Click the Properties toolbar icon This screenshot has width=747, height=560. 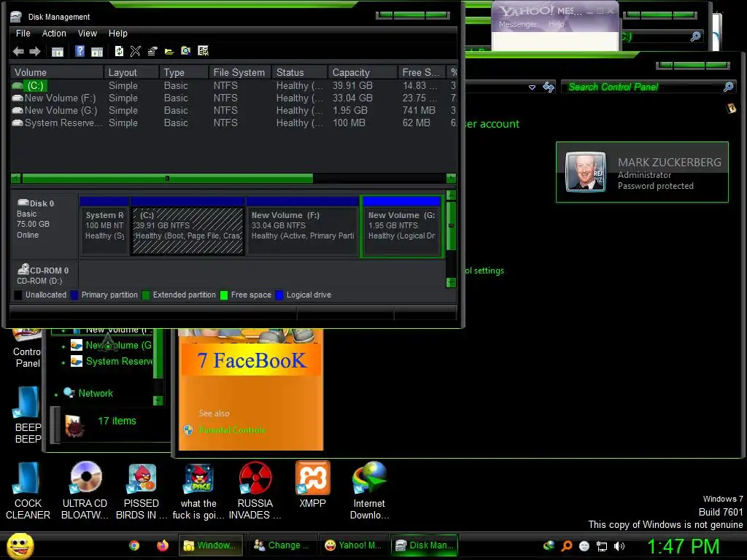click(152, 51)
